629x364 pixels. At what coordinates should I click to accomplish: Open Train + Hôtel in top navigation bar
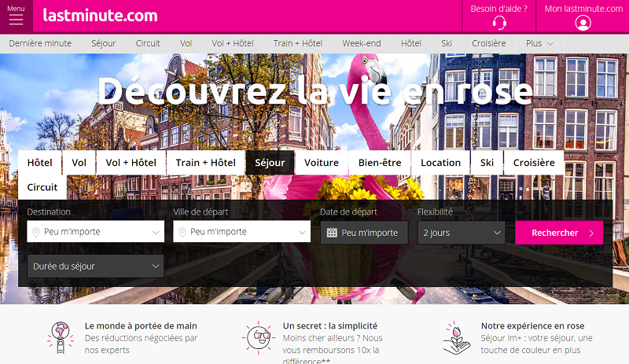point(298,43)
